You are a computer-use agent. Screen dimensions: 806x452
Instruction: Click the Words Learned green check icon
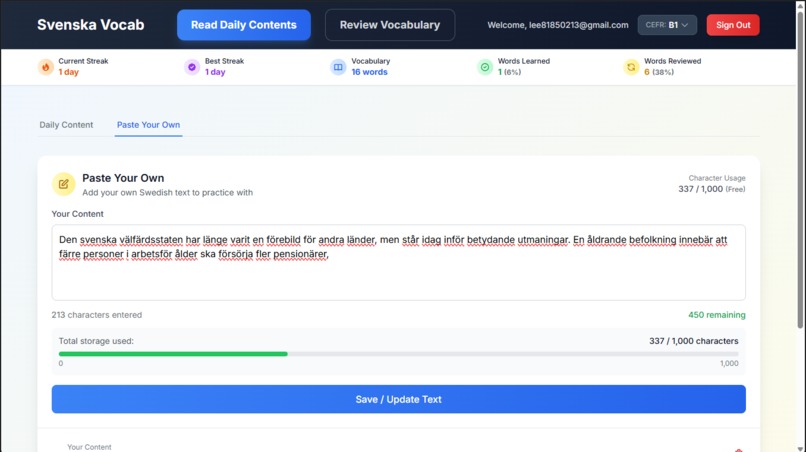[485, 67]
